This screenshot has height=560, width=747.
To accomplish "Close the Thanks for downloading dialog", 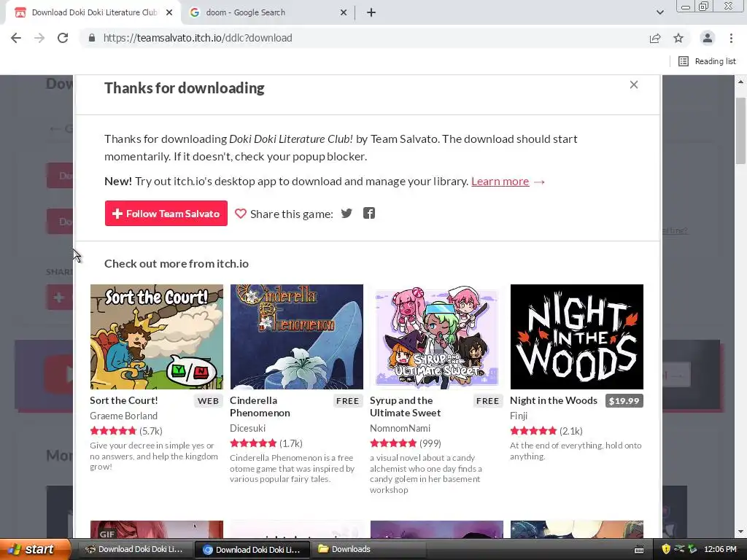I will [634, 85].
